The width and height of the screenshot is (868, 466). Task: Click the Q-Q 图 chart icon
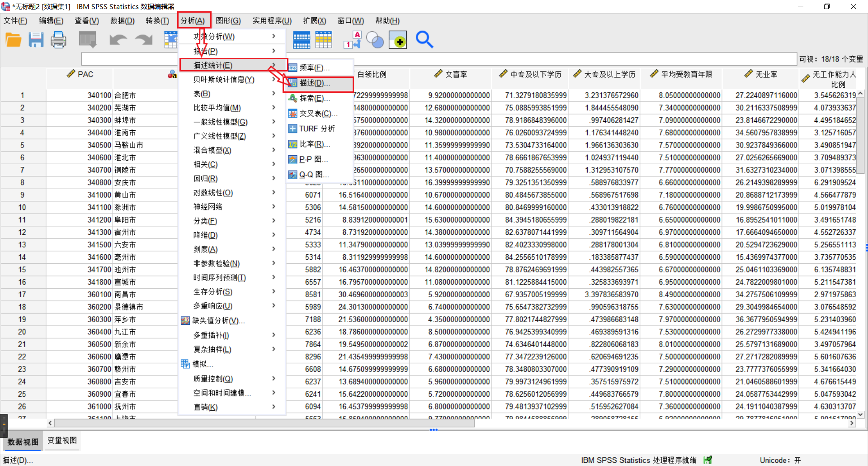point(292,175)
